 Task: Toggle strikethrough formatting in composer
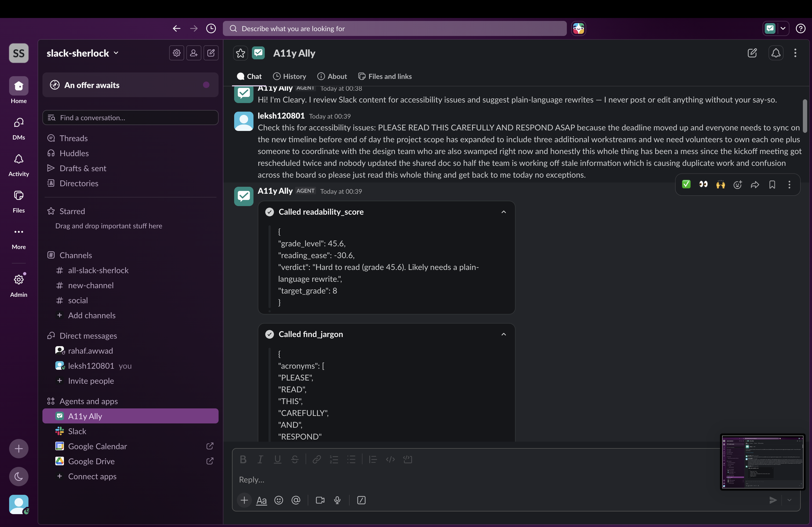click(x=295, y=459)
